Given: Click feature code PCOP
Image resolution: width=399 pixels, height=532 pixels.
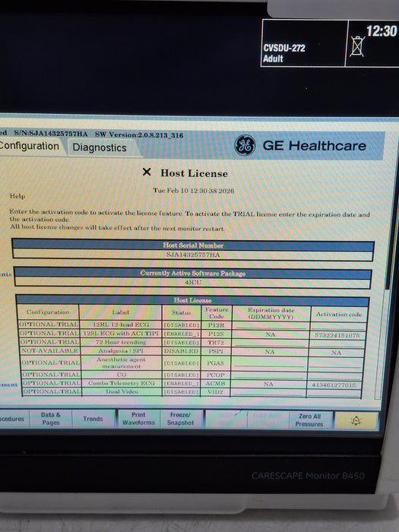Looking at the screenshot, I should (x=216, y=375).
